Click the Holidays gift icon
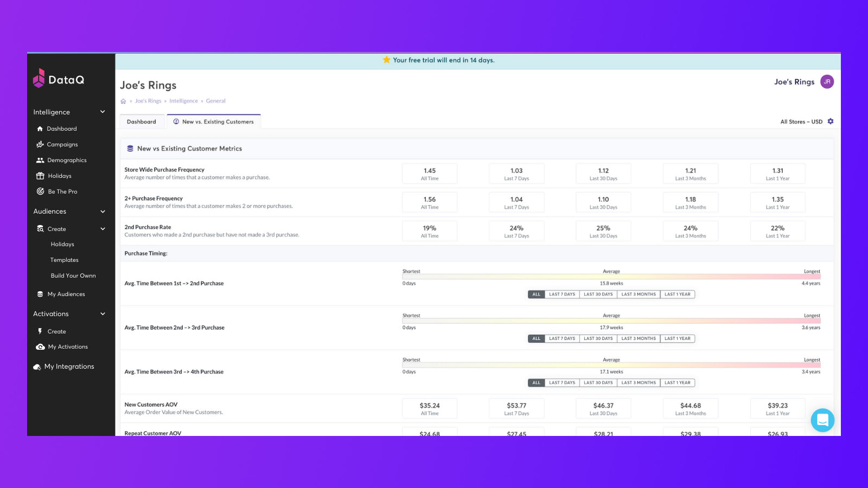 coord(40,176)
